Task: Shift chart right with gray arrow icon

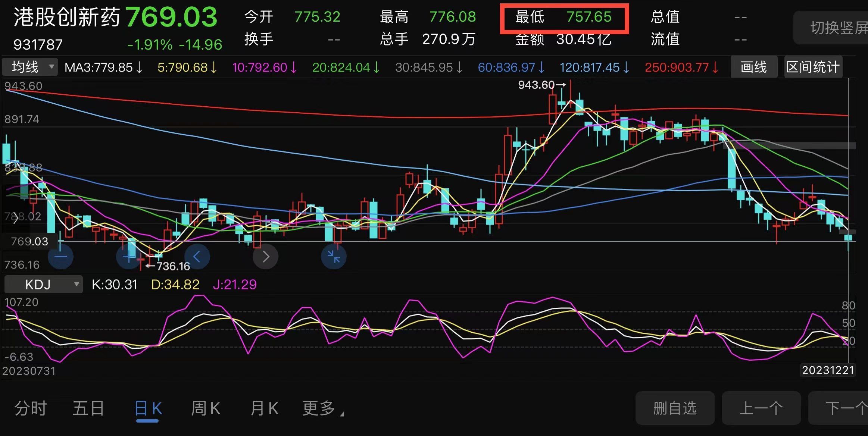Action: coord(265,257)
